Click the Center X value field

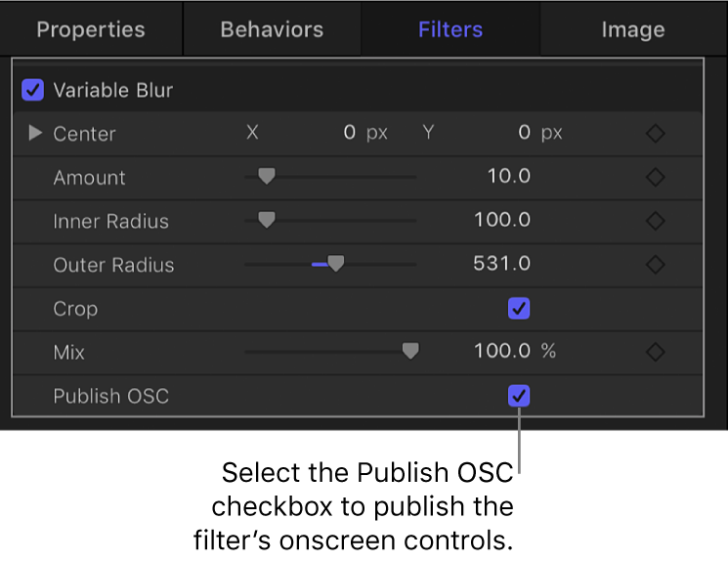pos(349,134)
